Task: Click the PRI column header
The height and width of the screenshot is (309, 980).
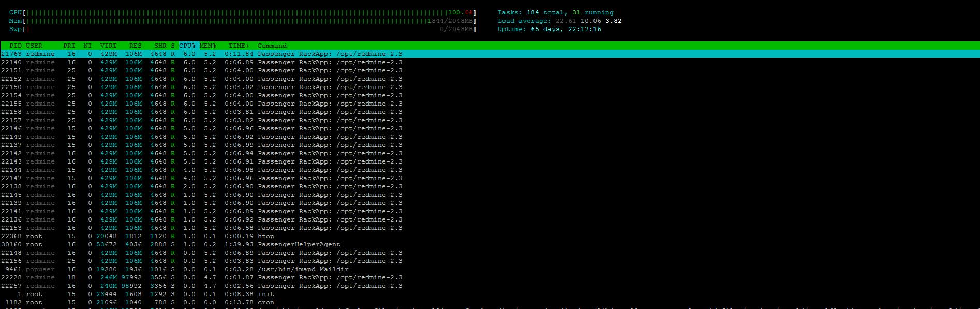Action: click(69, 46)
